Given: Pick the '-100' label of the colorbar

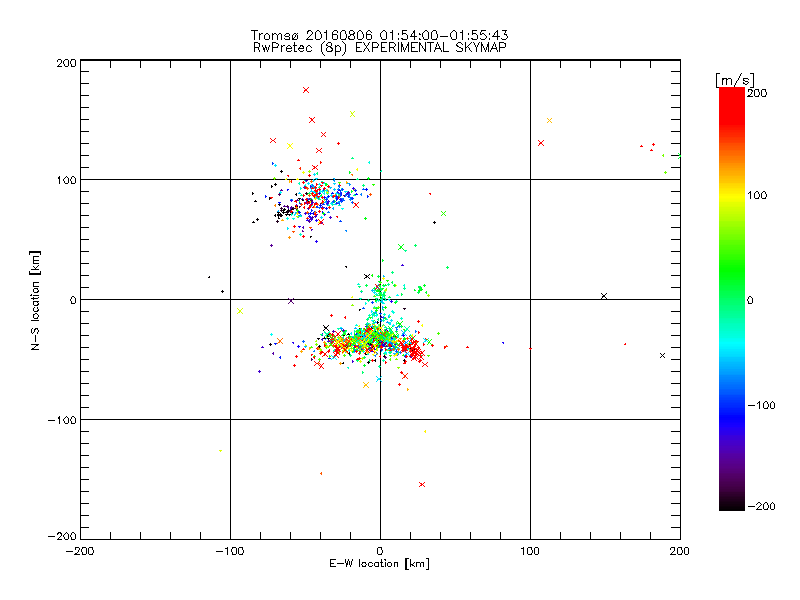Looking at the screenshot, I should tap(761, 406).
